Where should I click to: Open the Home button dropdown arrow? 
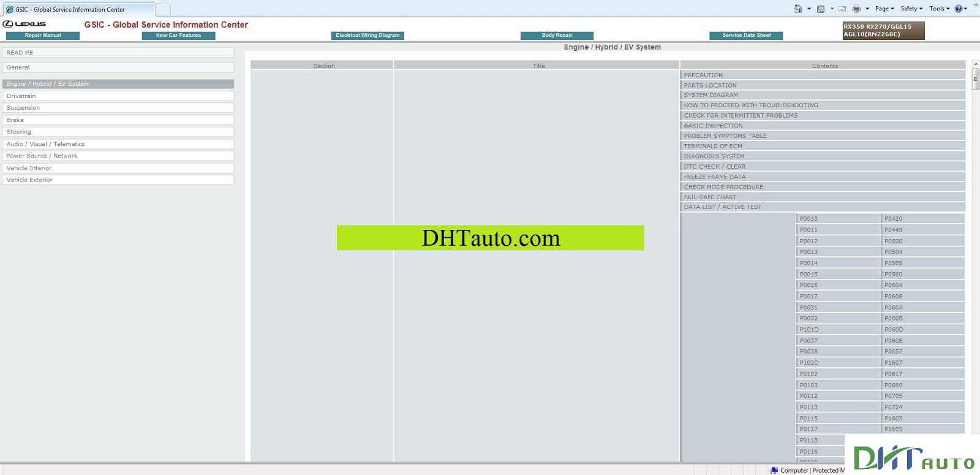[x=809, y=9]
